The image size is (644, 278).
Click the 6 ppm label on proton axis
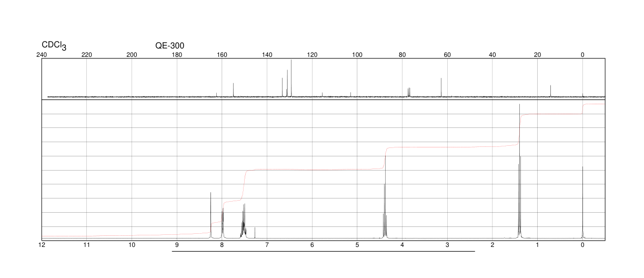tap(312, 245)
